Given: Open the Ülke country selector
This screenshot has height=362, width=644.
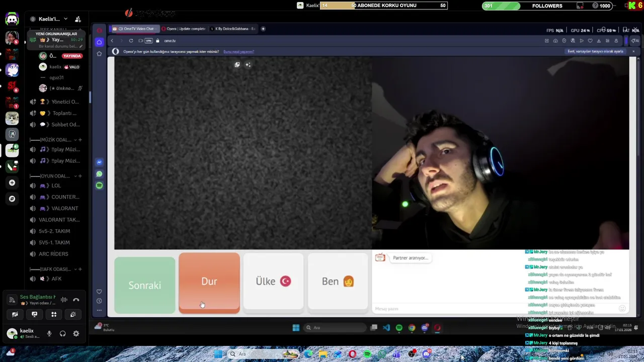Looking at the screenshot, I should pos(273,282).
